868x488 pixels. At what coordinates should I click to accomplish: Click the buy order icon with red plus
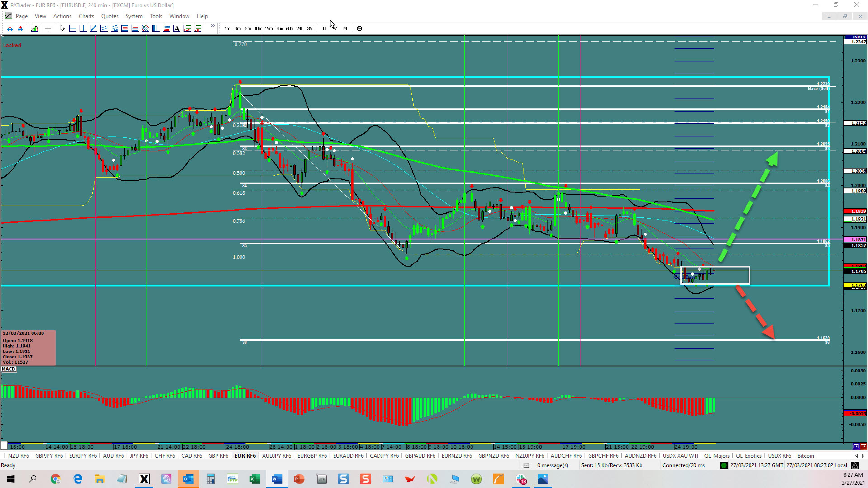point(20,29)
